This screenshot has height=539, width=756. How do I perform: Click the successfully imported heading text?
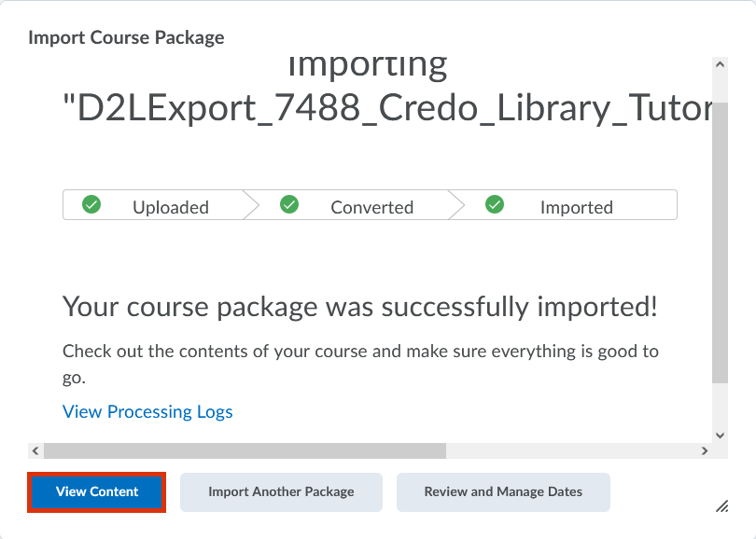click(359, 306)
